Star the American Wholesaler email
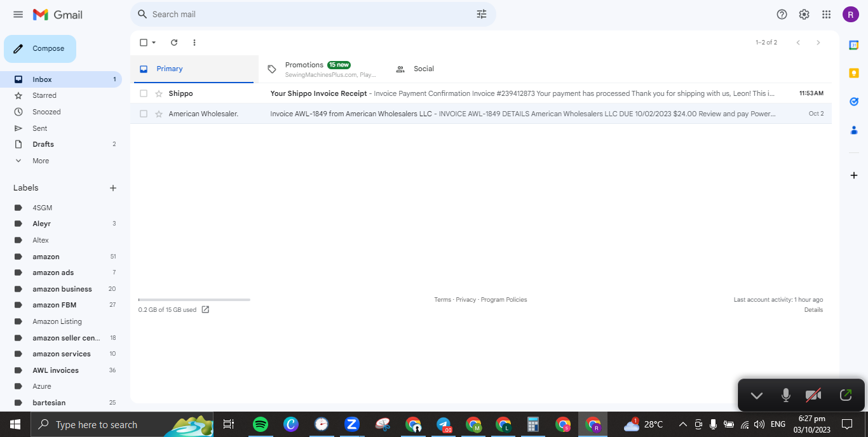The width and height of the screenshot is (868, 437). (x=159, y=114)
